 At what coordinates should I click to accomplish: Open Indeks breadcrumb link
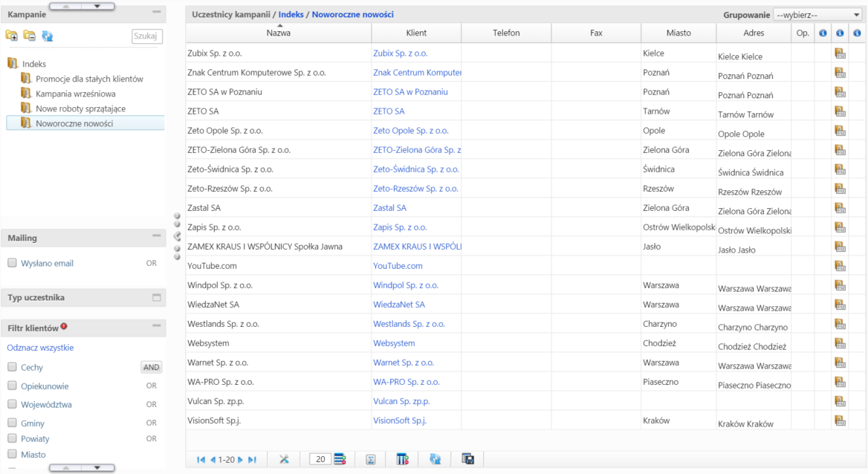[x=291, y=14]
